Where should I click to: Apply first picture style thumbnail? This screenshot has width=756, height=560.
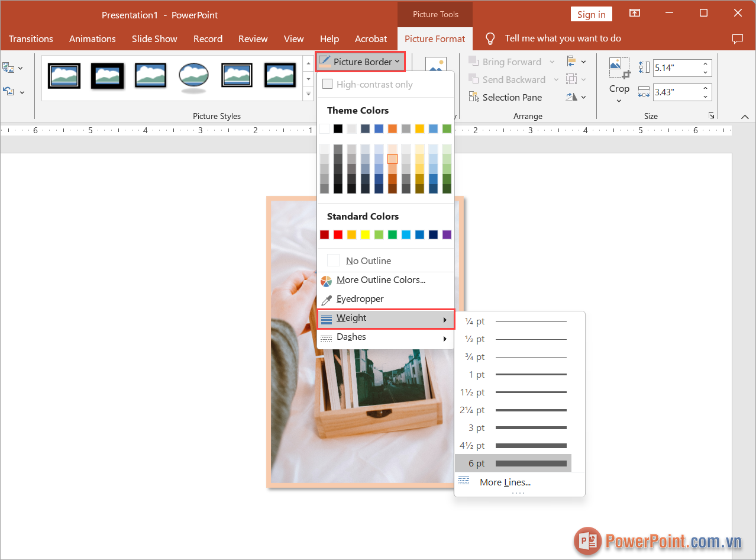[64, 76]
